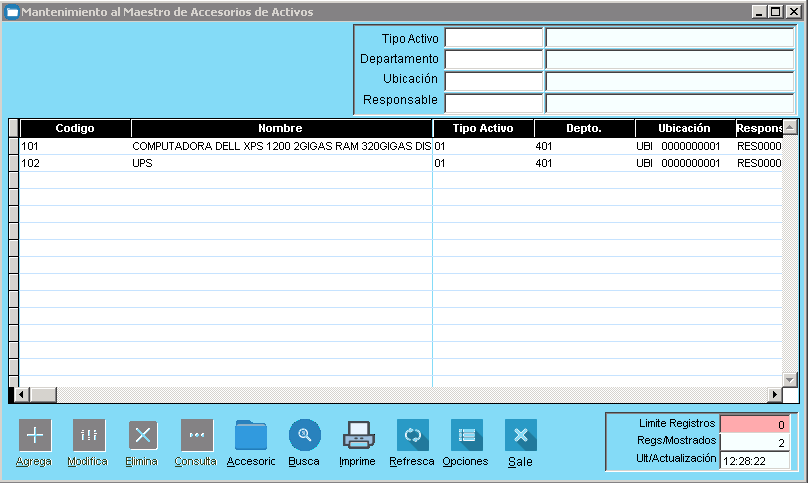This screenshot has height=483, width=808.
Task: Open the Opciones list icon
Action: click(466, 435)
